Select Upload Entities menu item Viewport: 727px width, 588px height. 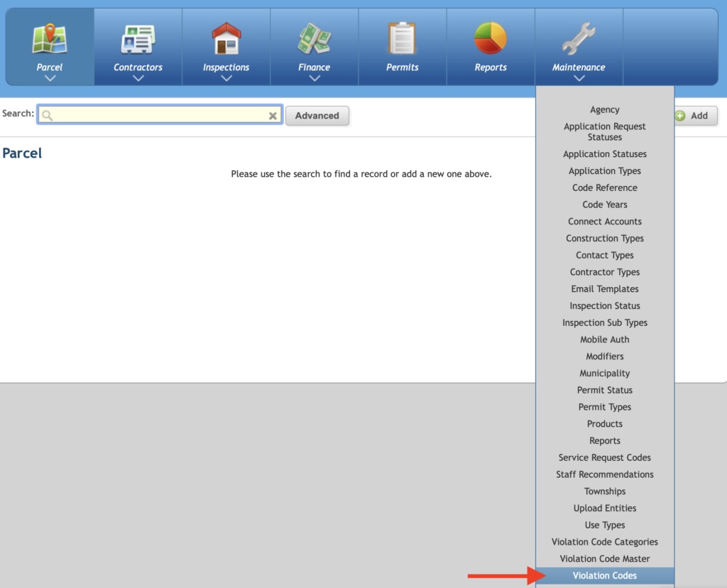[605, 508]
